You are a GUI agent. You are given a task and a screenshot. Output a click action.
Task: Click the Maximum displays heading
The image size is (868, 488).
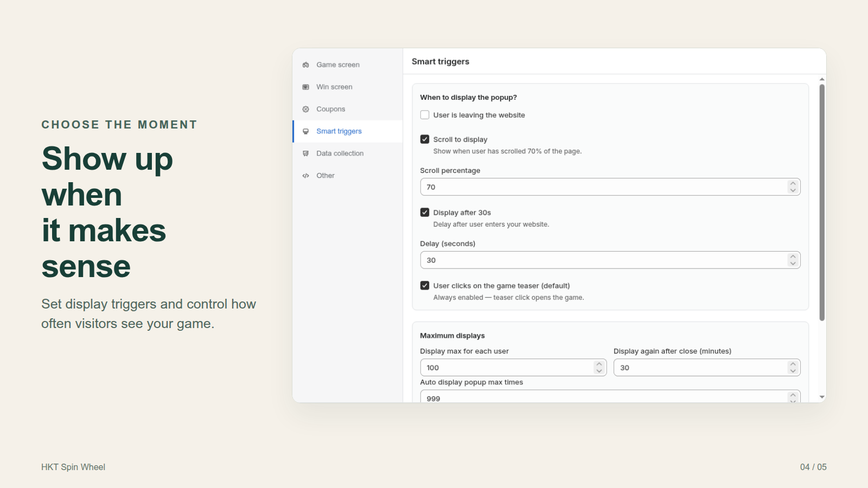(x=452, y=336)
